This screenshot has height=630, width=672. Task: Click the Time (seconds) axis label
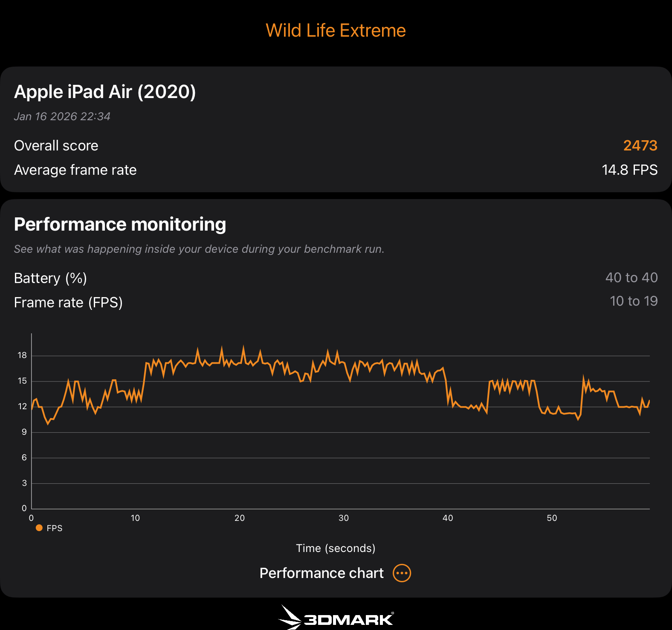[x=336, y=548]
